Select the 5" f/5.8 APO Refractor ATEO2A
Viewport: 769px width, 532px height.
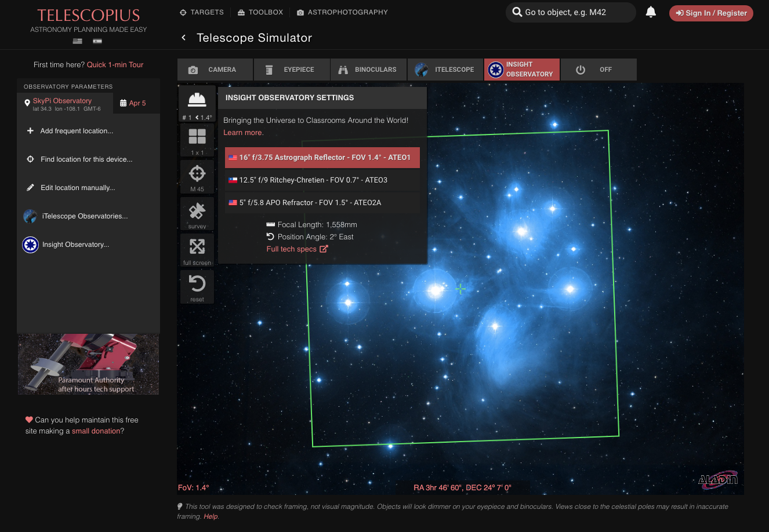point(322,202)
